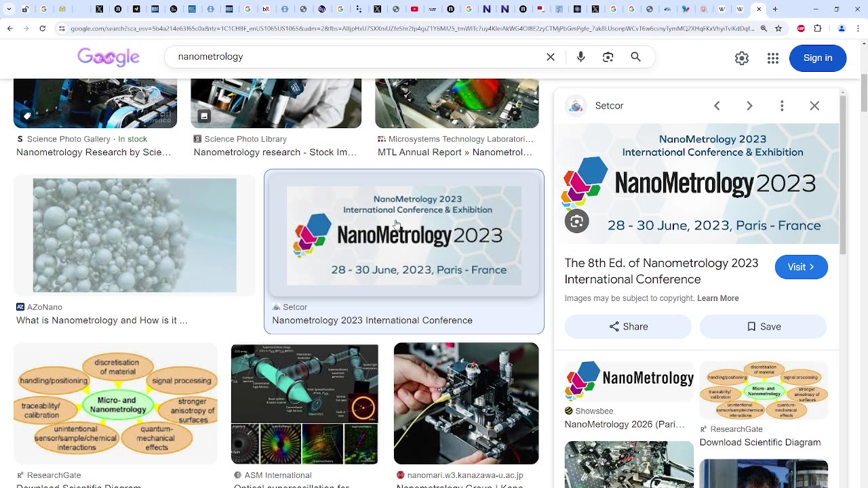
Task: Open Chrome profile avatar
Action: (842, 28)
